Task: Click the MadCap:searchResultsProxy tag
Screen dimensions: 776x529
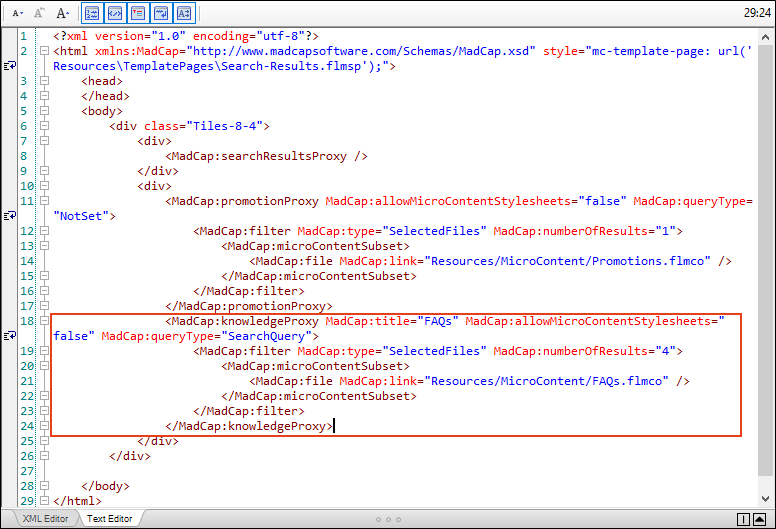Action: point(267,156)
